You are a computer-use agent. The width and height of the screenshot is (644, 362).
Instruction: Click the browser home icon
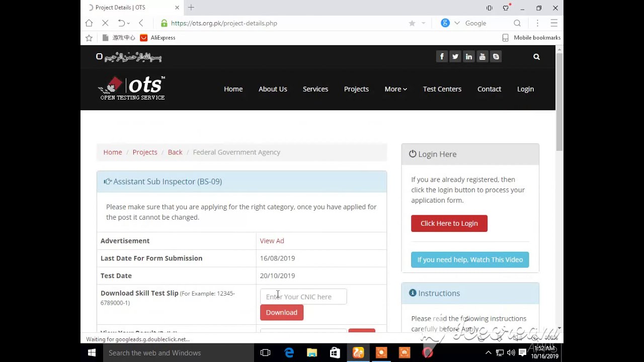[89, 23]
